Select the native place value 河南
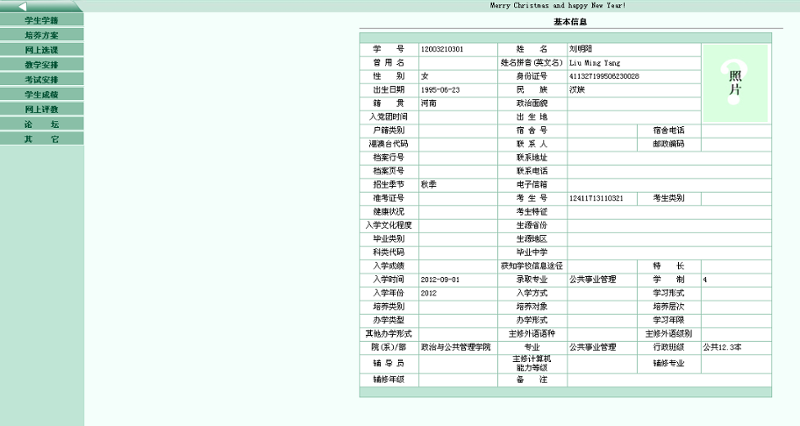Viewport: 800px width, 426px height. [x=429, y=104]
